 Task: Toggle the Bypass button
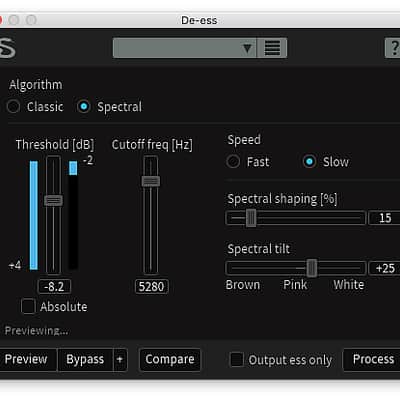(x=85, y=359)
